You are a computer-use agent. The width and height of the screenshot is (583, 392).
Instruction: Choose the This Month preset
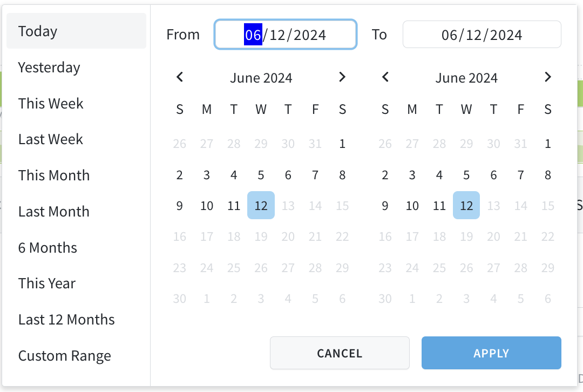(x=53, y=175)
